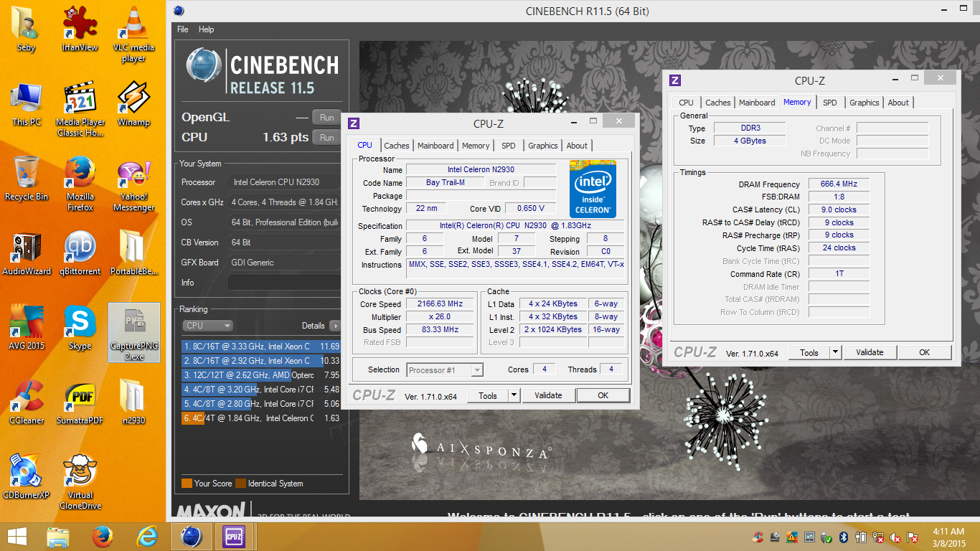
Task: Open VLC media player shortcut
Action: [133, 34]
